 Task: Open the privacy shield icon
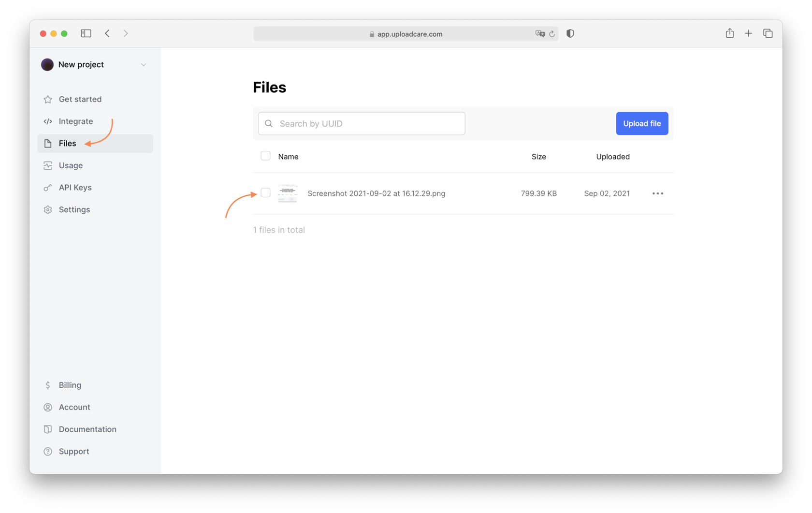tap(570, 33)
